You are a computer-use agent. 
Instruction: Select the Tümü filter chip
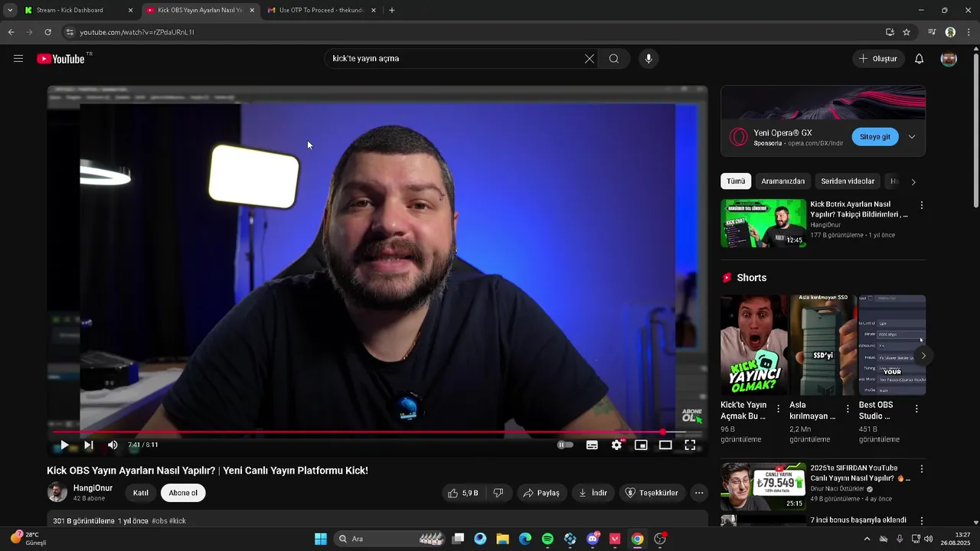(x=736, y=181)
